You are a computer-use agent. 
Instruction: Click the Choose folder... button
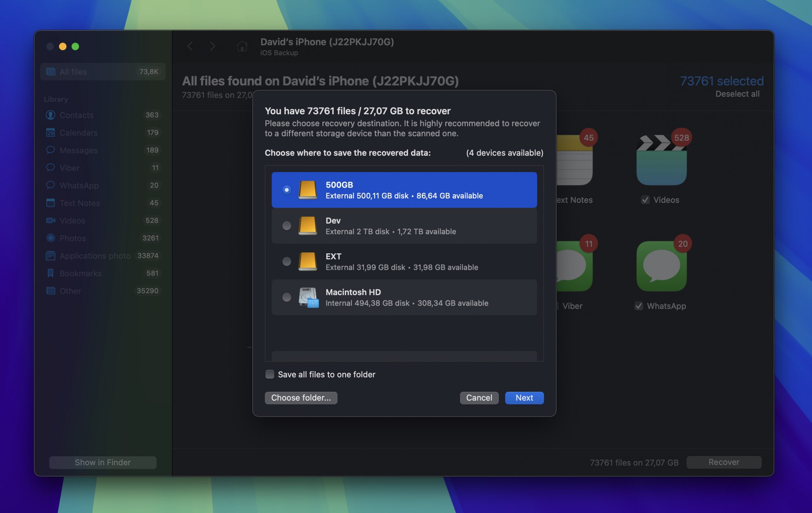click(x=301, y=397)
